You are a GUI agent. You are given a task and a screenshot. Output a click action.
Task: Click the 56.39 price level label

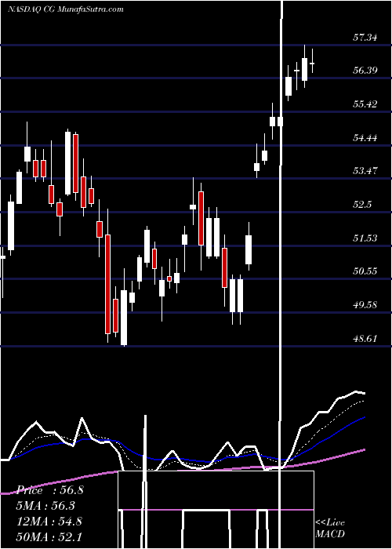point(365,71)
